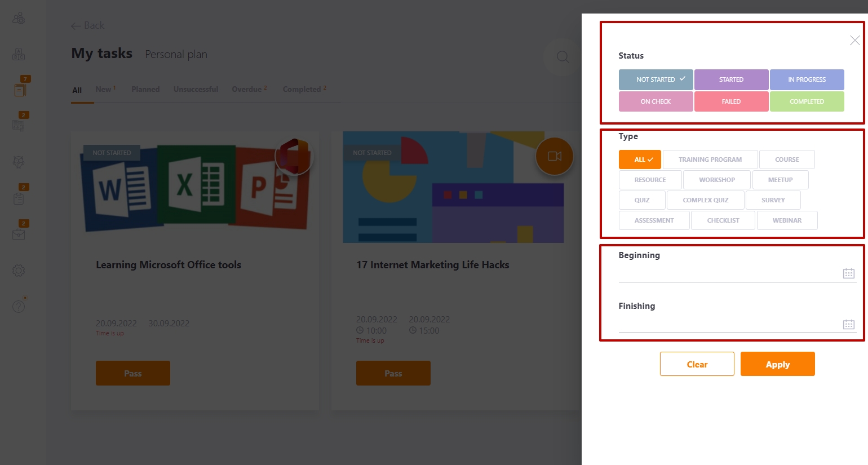The image size is (868, 465).
Task: Toggle the Started status filter
Action: click(731, 79)
